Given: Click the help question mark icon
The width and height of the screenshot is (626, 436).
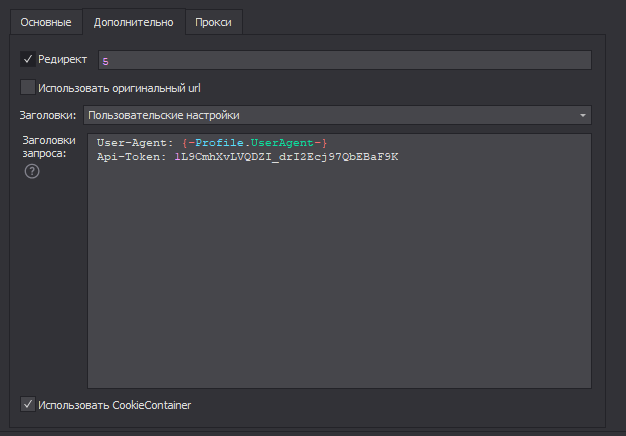Looking at the screenshot, I should tap(32, 172).
